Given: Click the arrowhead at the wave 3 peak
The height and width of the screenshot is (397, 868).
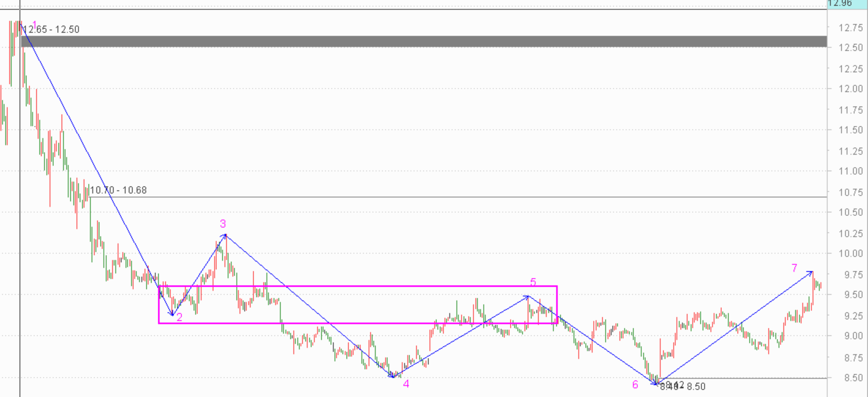Looking at the screenshot, I should click(x=225, y=235).
